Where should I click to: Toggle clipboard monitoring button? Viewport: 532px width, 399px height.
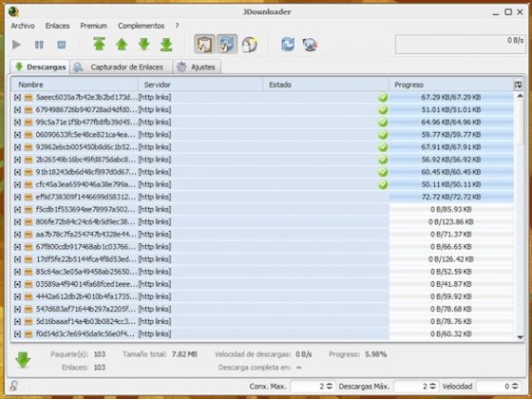(204, 44)
